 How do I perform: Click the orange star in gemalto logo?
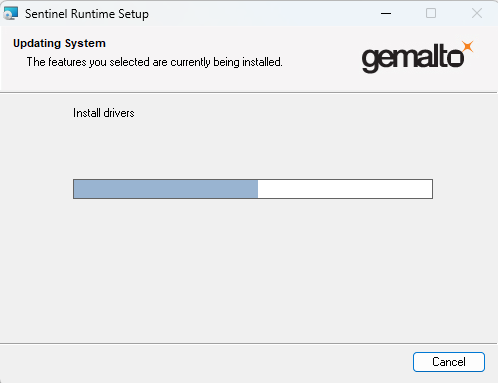467,47
